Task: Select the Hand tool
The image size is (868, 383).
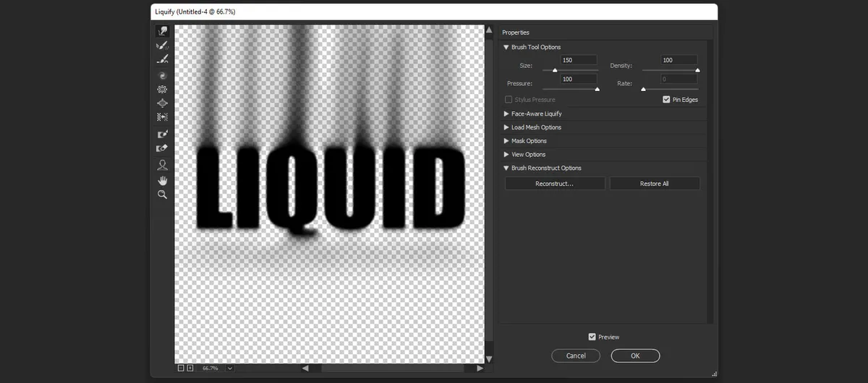Action: pyautogui.click(x=162, y=180)
